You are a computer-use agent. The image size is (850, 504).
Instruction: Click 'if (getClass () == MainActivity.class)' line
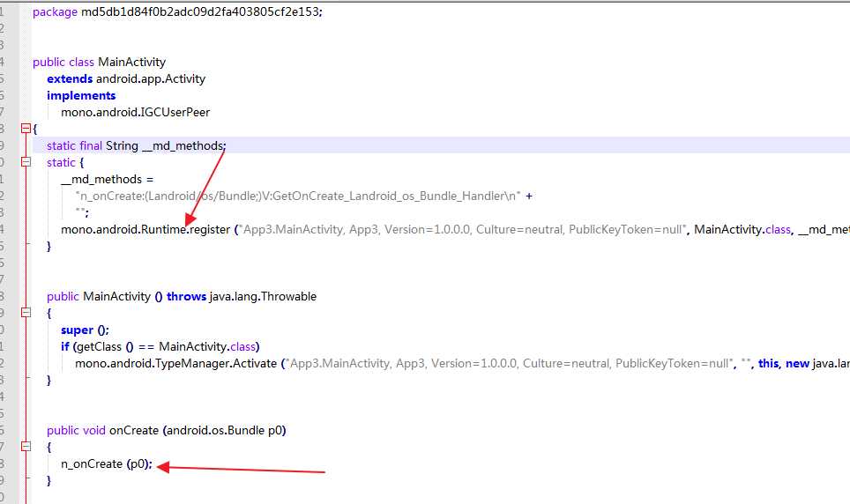[160, 347]
